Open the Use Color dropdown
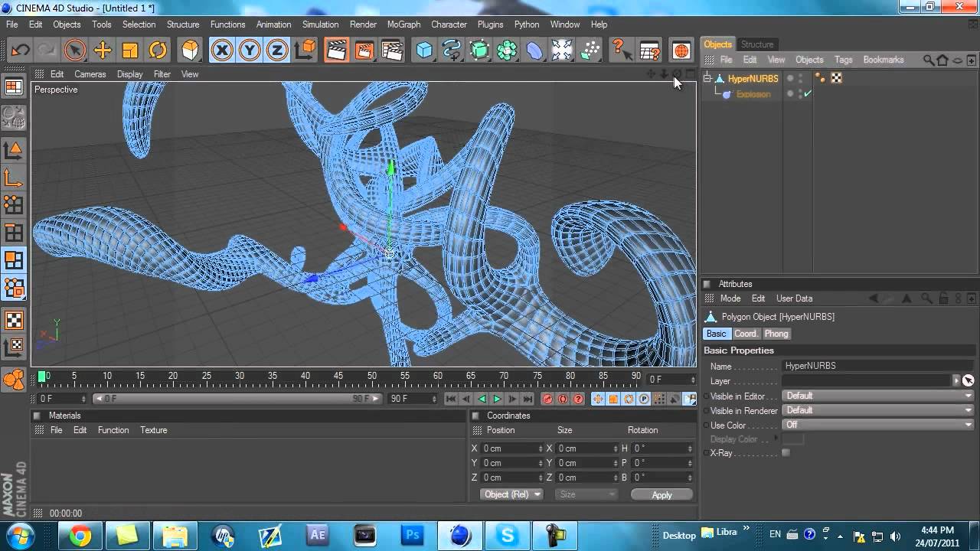The image size is (980, 551). point(878,425)
